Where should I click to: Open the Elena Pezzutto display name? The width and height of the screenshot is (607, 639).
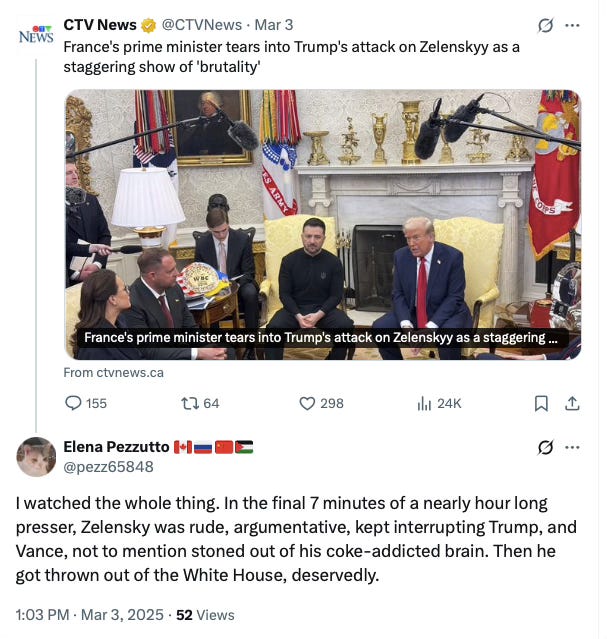point(116,447)
